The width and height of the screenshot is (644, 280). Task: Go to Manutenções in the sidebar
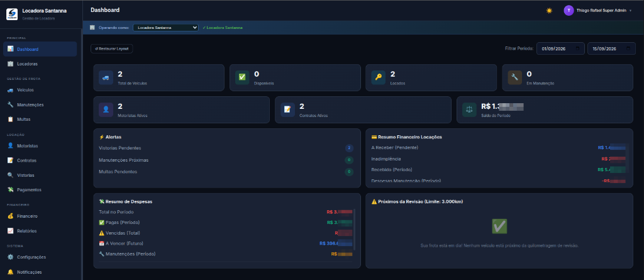click(x=40, y=104)
